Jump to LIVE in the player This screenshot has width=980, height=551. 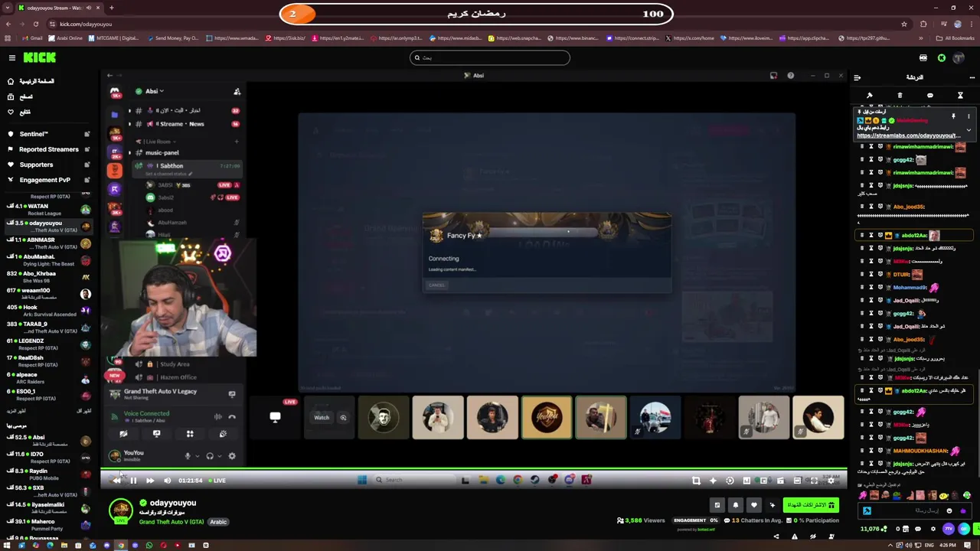(218, 481)
